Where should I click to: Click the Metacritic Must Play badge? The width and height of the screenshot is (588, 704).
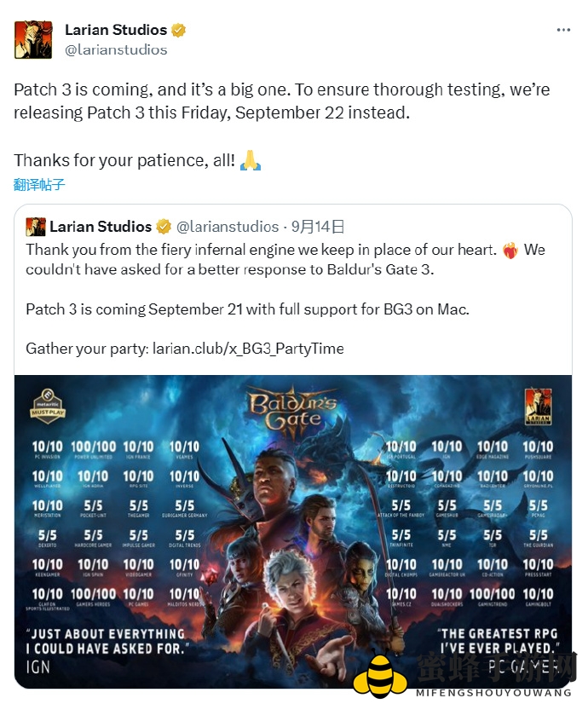(x=48, y=407)
